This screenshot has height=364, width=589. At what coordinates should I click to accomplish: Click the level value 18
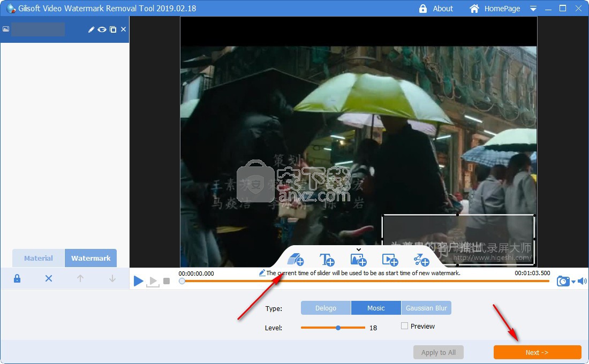(x=373, y=328)
